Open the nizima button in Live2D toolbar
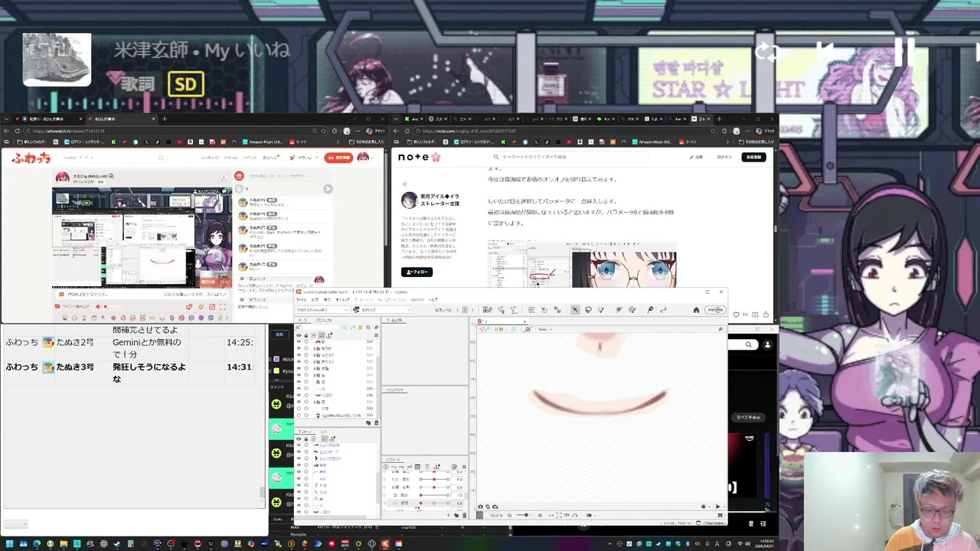 [x=715, y=310]
